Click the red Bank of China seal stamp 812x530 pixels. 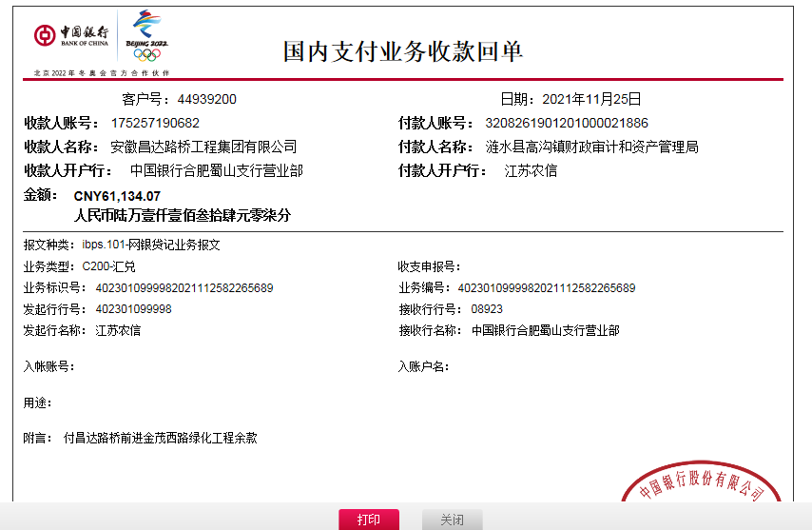[x=702, y=485]
